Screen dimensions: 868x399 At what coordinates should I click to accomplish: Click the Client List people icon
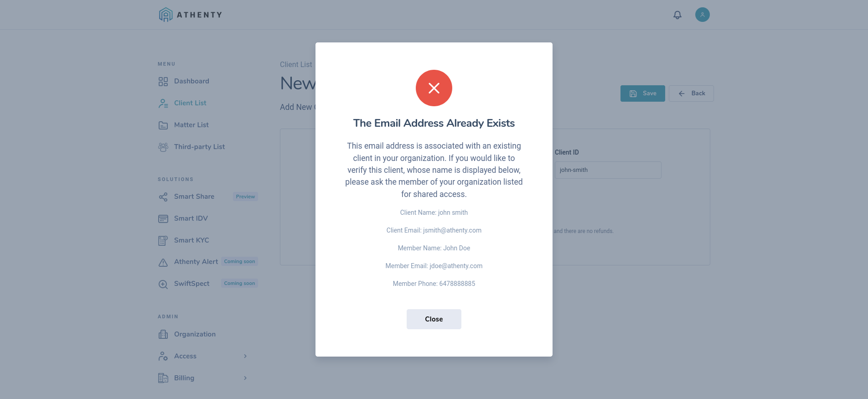coord(163,103)
